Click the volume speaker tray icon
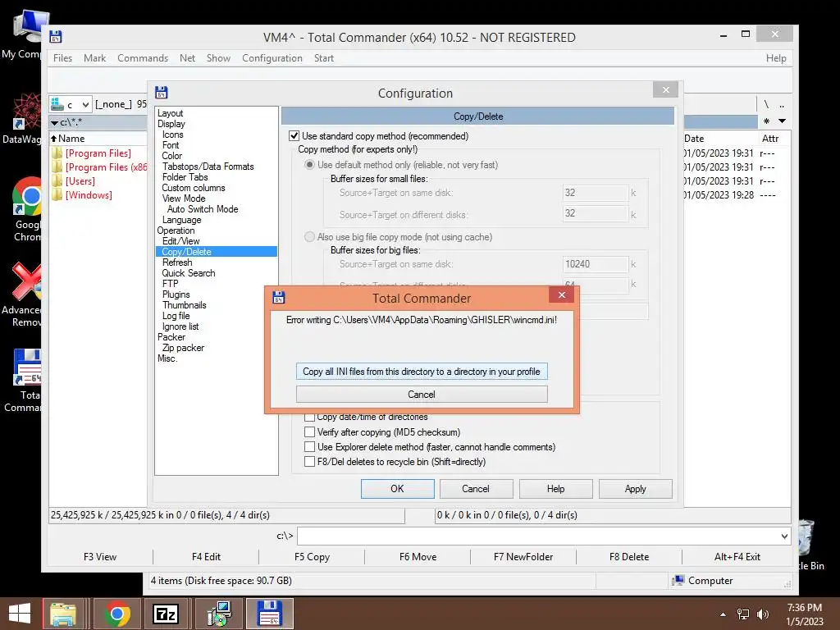840x630 pixels. [x=762, y=614]
